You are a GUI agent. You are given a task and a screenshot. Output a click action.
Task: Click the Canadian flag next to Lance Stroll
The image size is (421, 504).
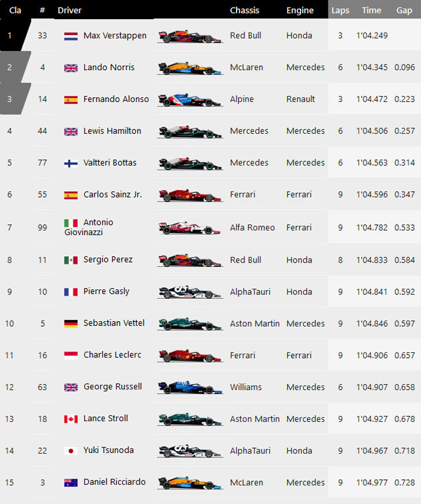coord(71,419)
